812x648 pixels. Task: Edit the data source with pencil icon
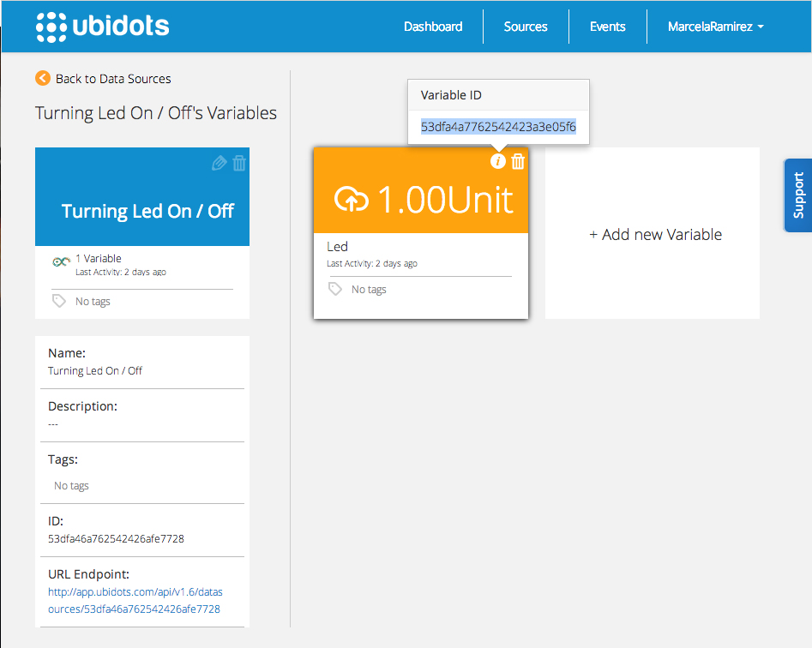coord(219,163)
